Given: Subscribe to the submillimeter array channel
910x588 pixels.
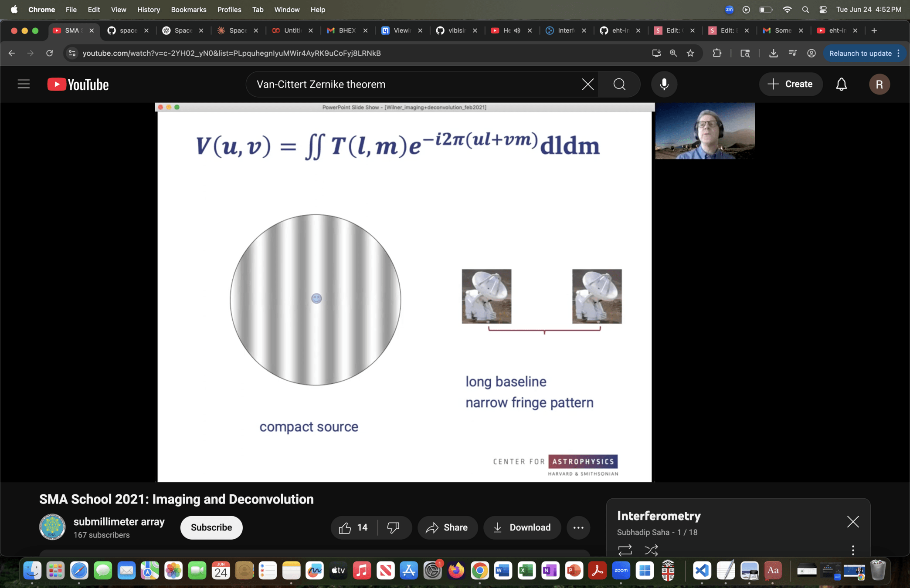Looking at the screenshot, I should point(211,527).
